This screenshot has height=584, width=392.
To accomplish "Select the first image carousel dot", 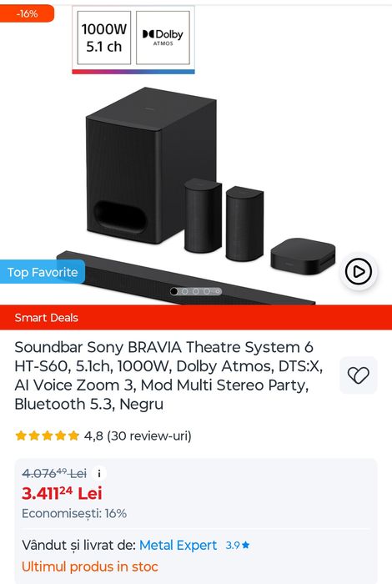I will (x=173, y=291).
